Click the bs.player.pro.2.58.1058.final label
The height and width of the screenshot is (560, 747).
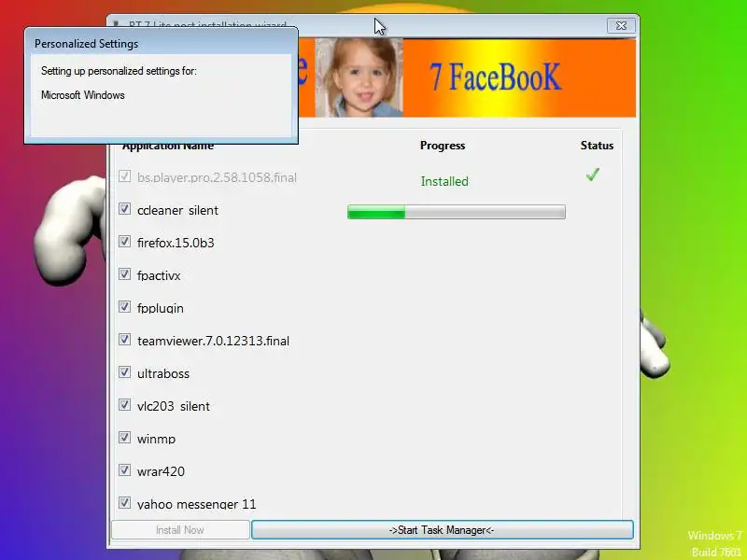(217, 177)
